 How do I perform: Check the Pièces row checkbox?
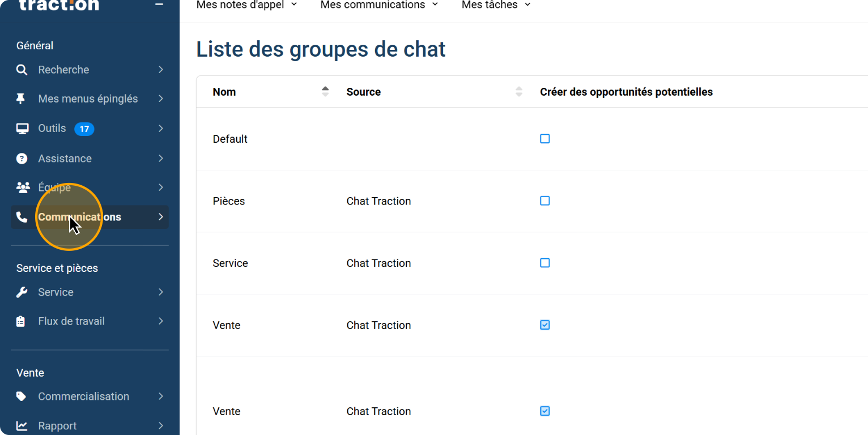(544, 201)
